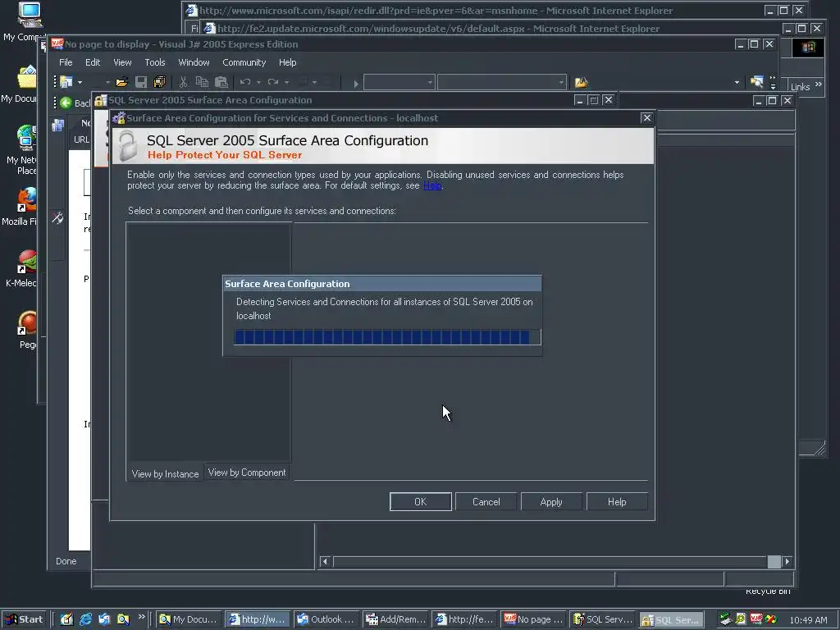This screenshot has height=630, width=840.
Task: Open the Start menu
Action: click(25, 619)
